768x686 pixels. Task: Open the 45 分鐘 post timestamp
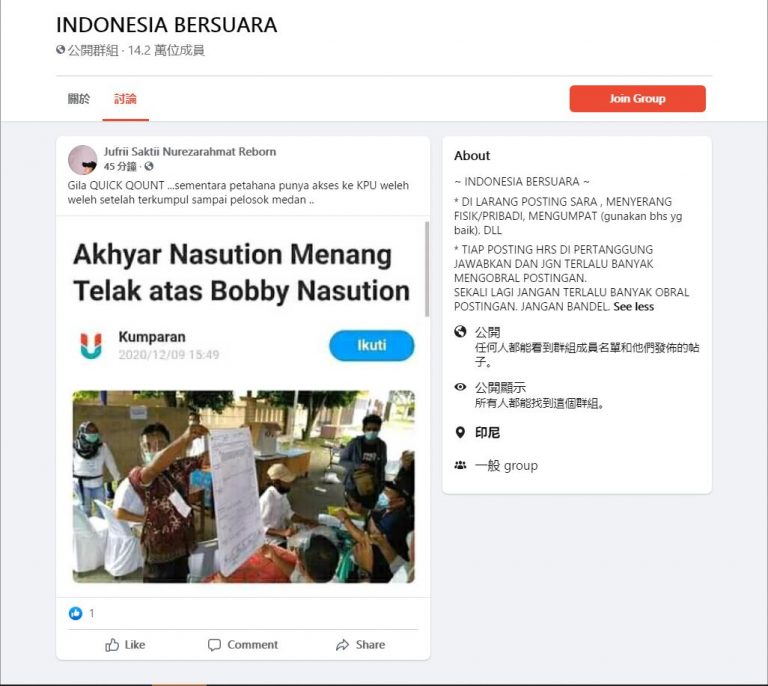pos(120,166)
